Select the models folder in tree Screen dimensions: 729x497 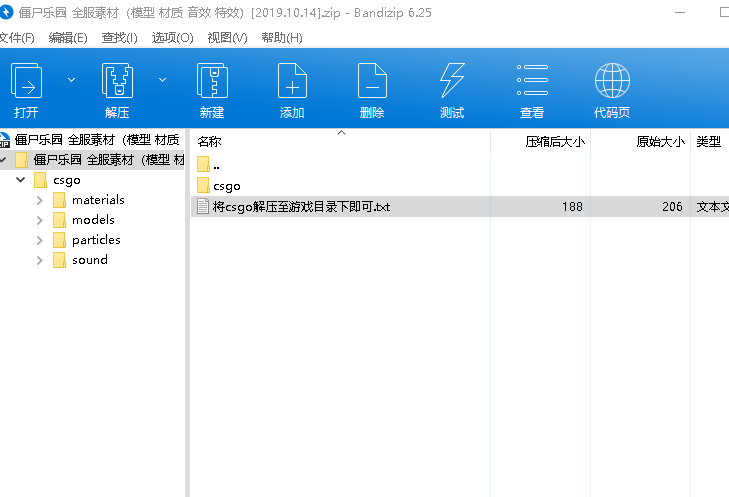coord(93,220)
